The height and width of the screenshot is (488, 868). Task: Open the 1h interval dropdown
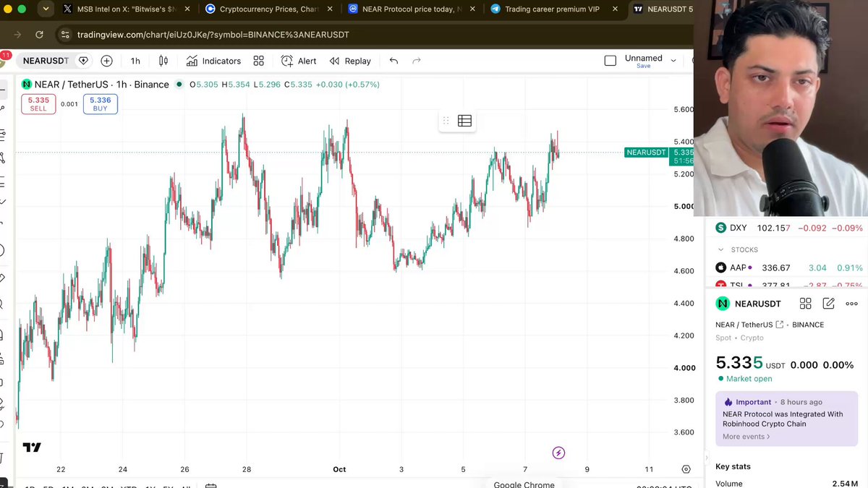tap(135, 61)
